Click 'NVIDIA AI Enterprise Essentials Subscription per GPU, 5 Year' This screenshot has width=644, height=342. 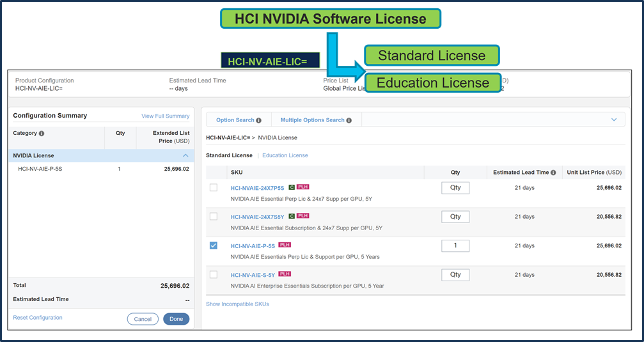click(307, 286)
